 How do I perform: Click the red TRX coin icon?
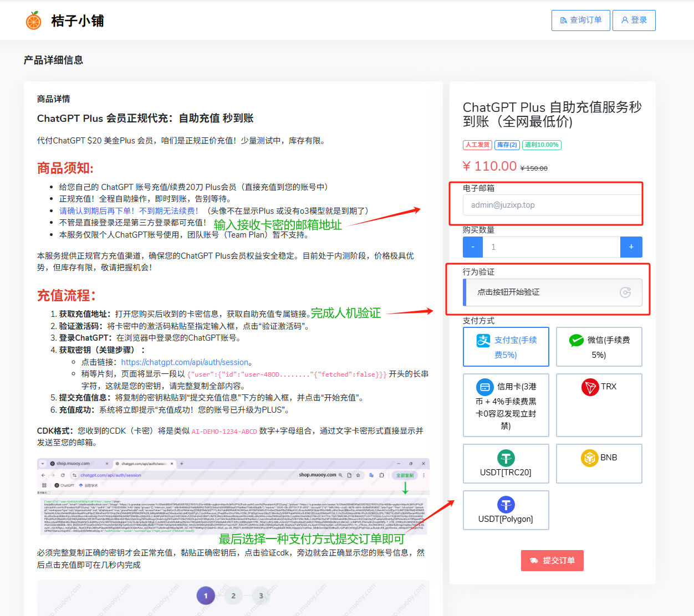coord(590,387)
